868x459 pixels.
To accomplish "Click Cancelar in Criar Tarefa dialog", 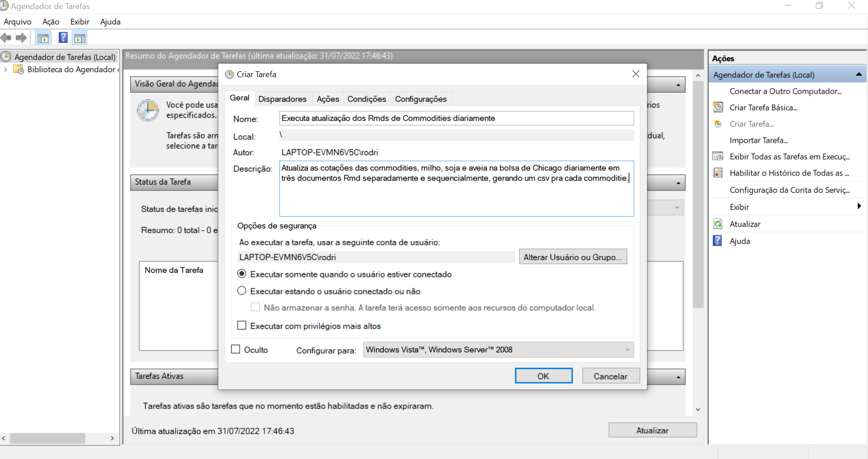I will coord(611,376).
